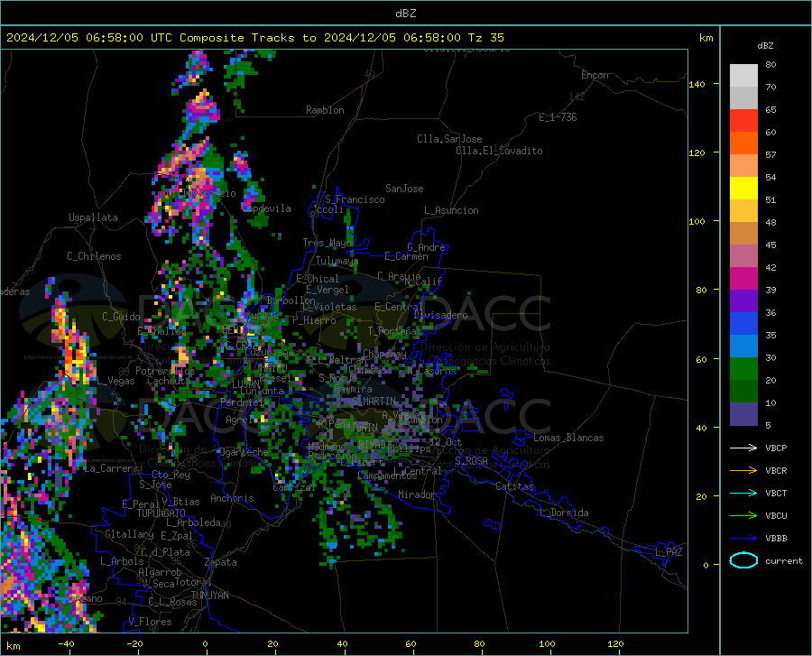Click the white VBCP arrow legend icon

[743, 448]
